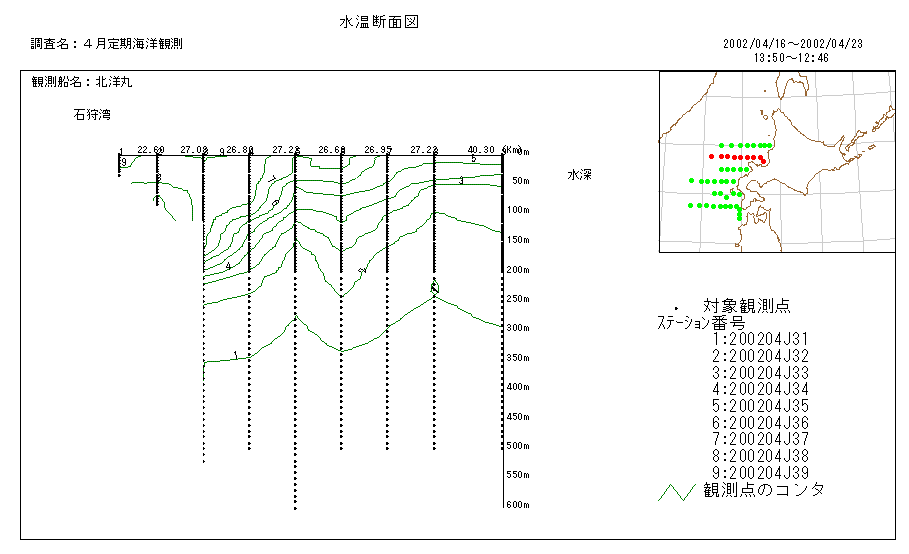Select station entry 9:200204J39

759,472
